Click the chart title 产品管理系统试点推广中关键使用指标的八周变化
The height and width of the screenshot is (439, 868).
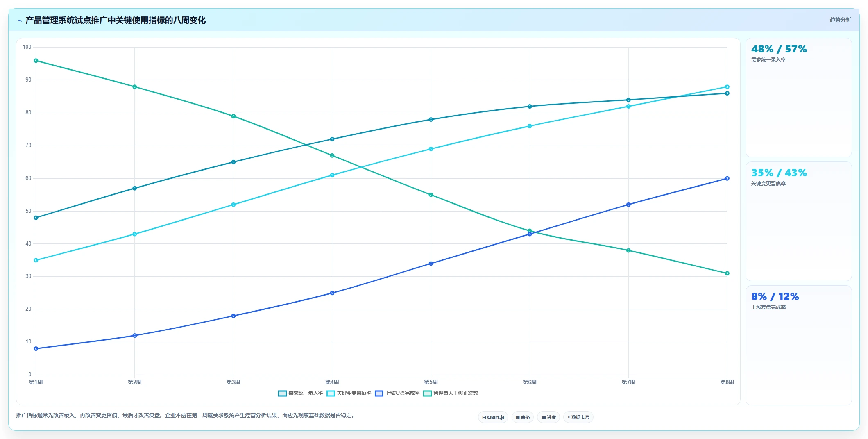click(116, 20)
